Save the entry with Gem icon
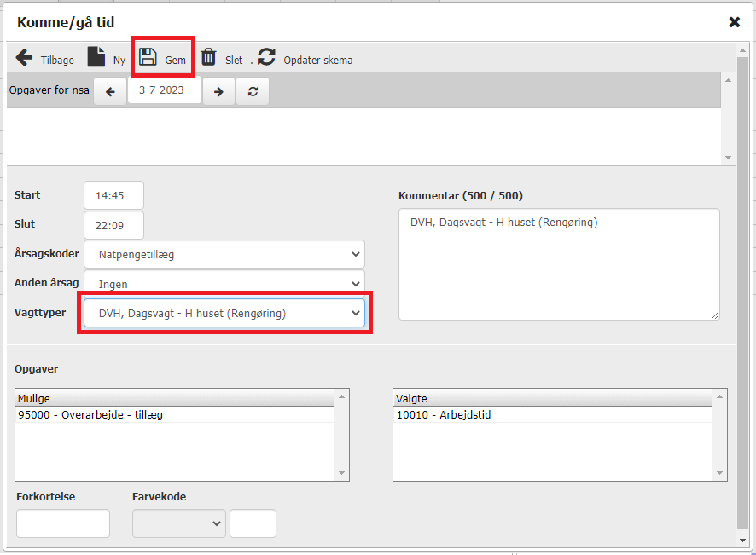 [148, 58]
